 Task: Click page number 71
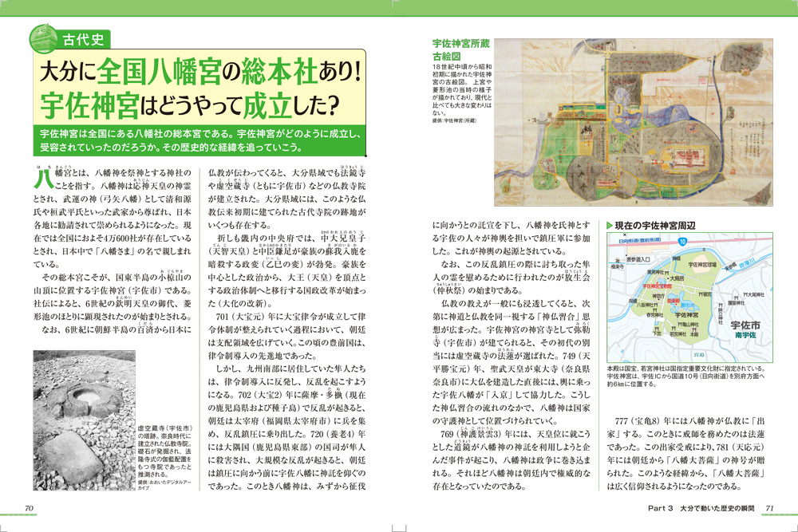769,508
